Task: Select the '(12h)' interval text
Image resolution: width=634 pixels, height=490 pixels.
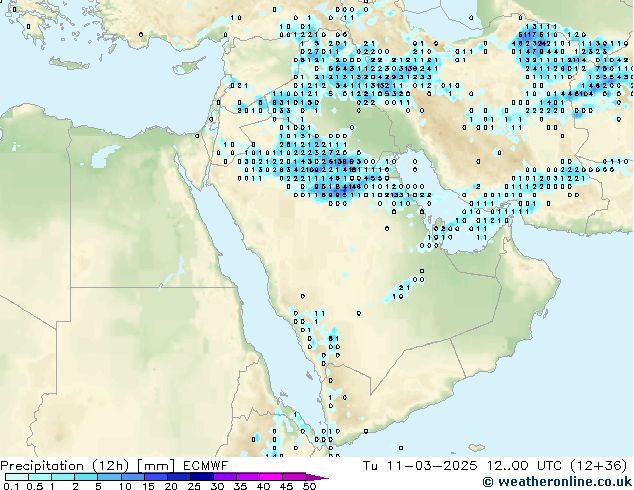Action: 111,466
